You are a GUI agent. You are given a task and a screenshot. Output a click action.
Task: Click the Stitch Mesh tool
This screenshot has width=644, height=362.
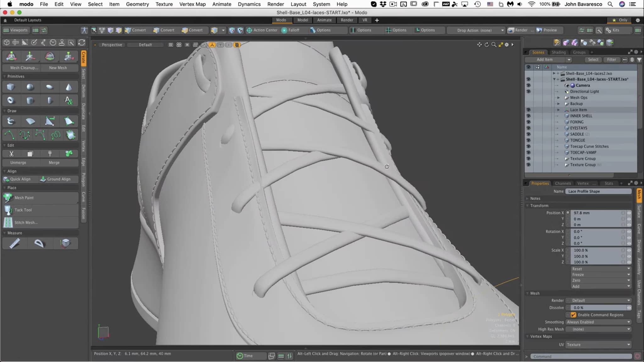pos(26,222)
